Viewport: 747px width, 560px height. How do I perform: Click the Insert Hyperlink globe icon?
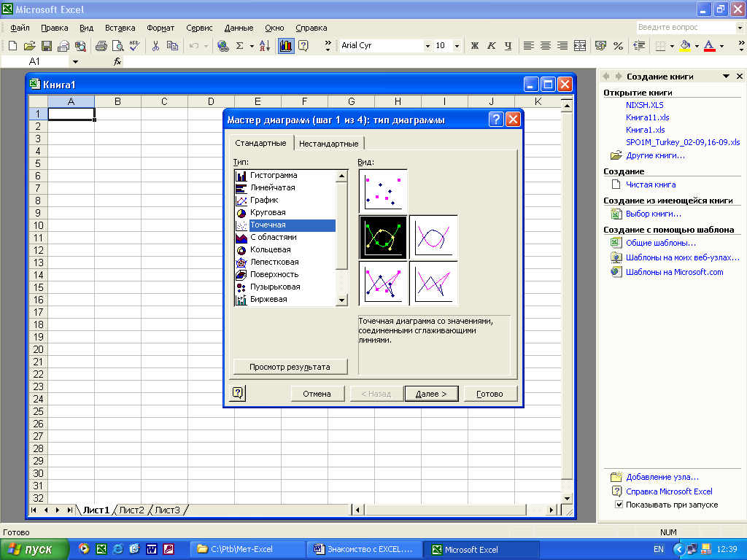point(222,46)
